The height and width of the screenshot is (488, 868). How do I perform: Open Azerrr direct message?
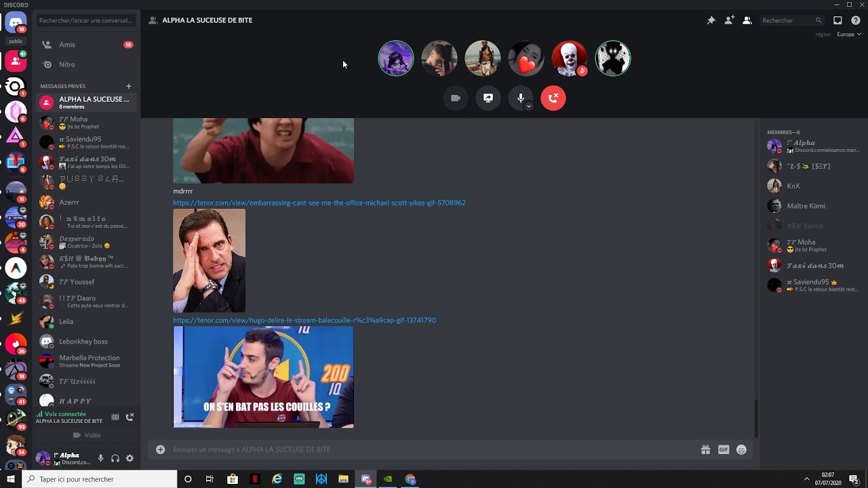[x=86, y=202]
